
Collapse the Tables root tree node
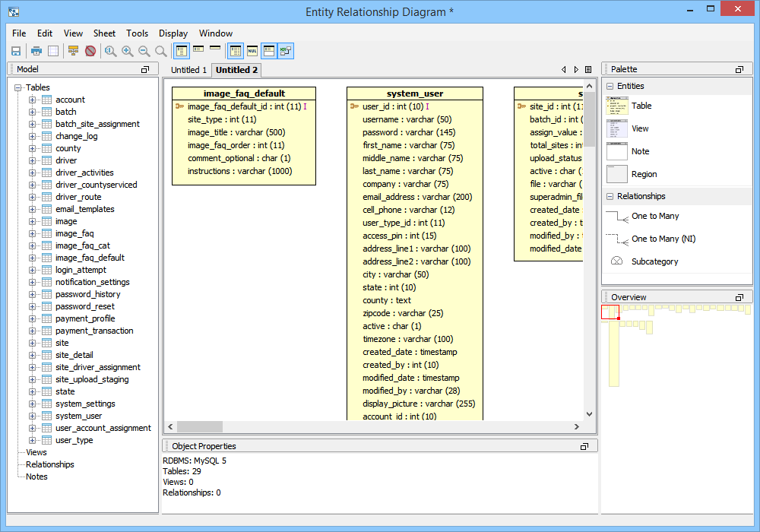(18, 87)
